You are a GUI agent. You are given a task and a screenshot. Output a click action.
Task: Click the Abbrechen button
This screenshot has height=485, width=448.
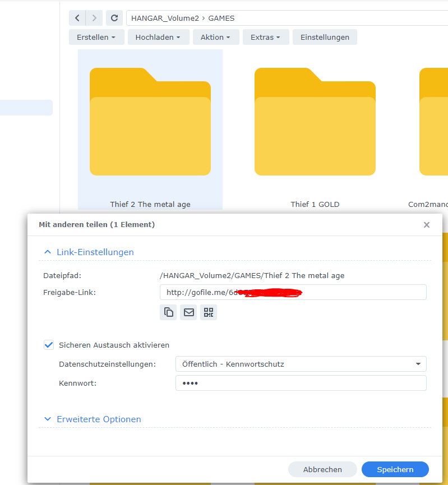click(x=322, y=469)
